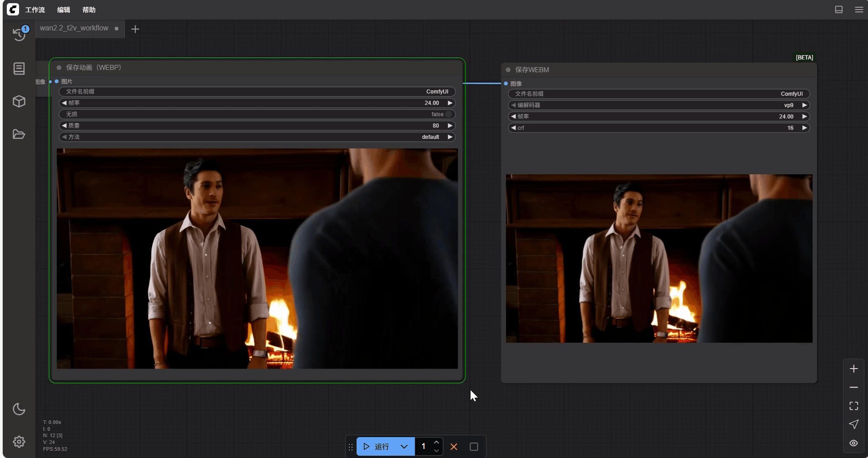868x458 pixels.
Task: Toggle dark theme moon icon
Action: pyautogui.click(x=19, y=409)
